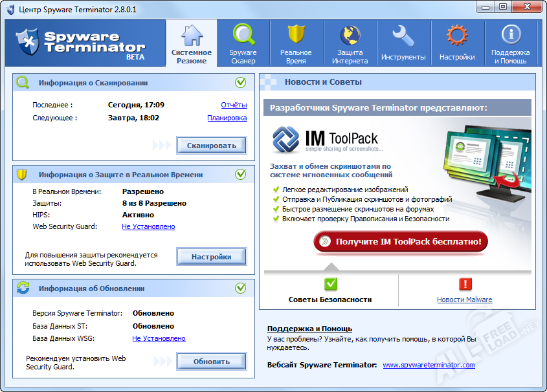This screenshot has width=547, height=392.
Task: Click the Реальное Время shield icon
Action: tap(296, 35)
